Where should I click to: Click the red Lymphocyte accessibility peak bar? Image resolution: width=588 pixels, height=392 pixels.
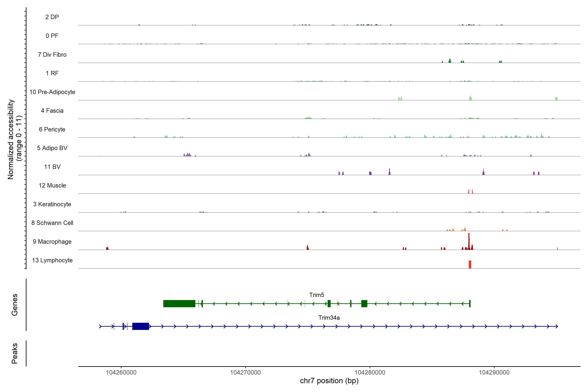tap(470, 264)
